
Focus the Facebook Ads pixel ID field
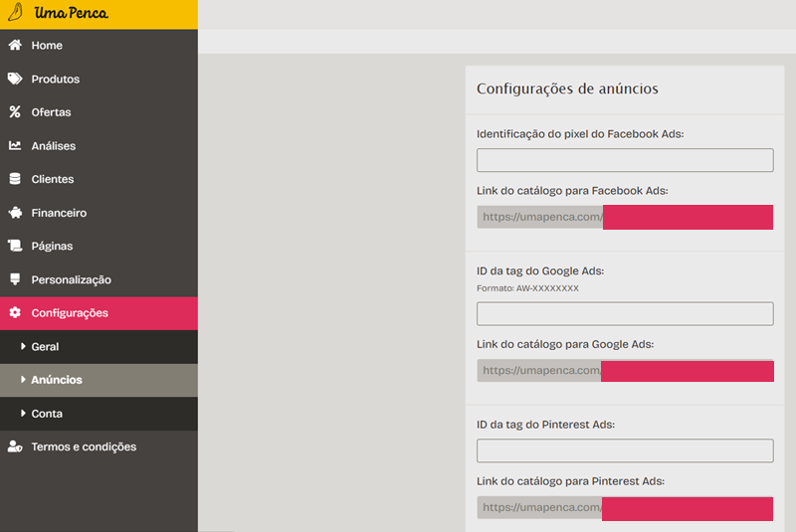[625, 160]
